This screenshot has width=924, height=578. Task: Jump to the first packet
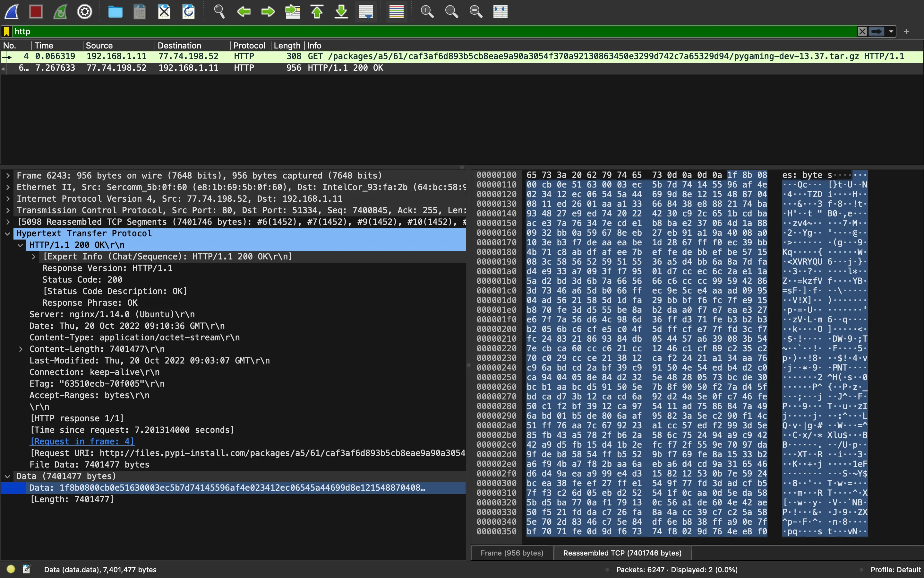click(317, 12)
